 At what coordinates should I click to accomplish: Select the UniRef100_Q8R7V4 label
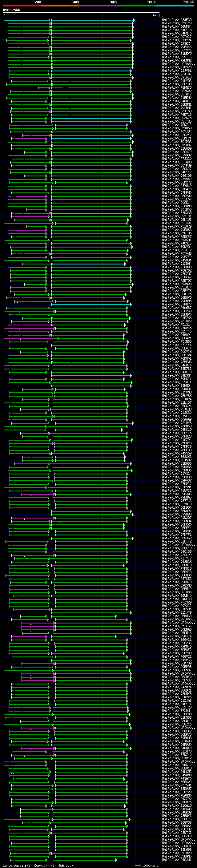tap(177, 355)
